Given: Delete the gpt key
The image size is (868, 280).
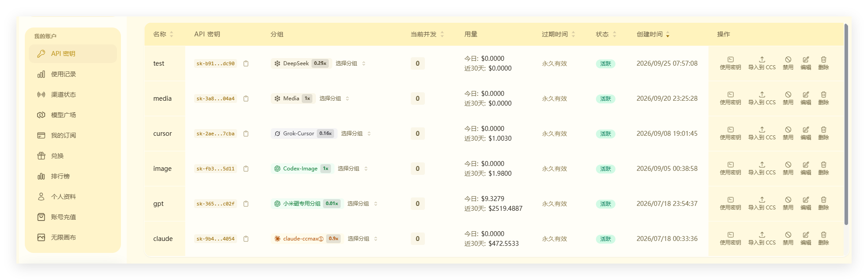Looking at the screenshot, I should pos(823,204).
